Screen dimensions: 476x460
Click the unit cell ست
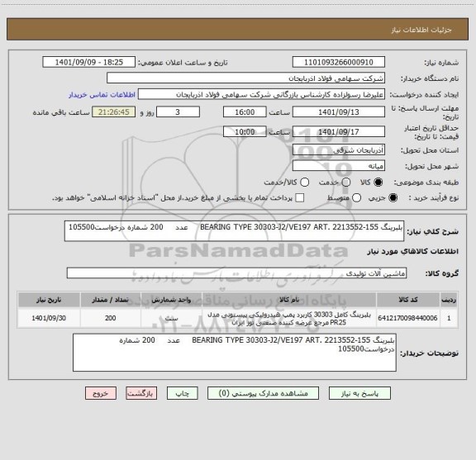pyautogui.click(x=172, y=318)
